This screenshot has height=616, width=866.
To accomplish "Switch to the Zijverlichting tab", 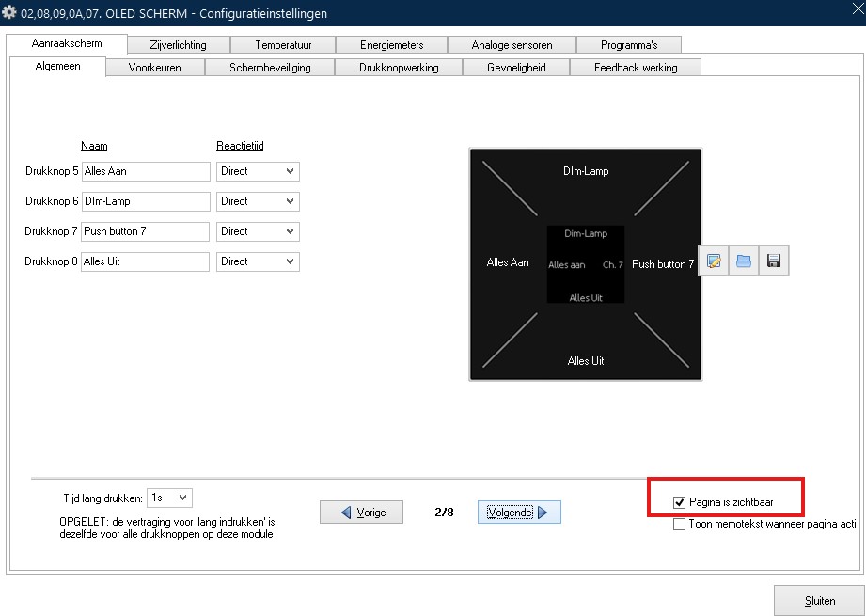I will pos(179,45).
